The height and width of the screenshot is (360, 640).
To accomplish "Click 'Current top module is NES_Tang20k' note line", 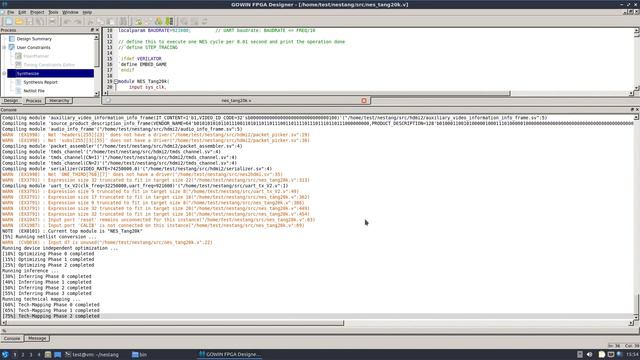I will tap(72, 231).
